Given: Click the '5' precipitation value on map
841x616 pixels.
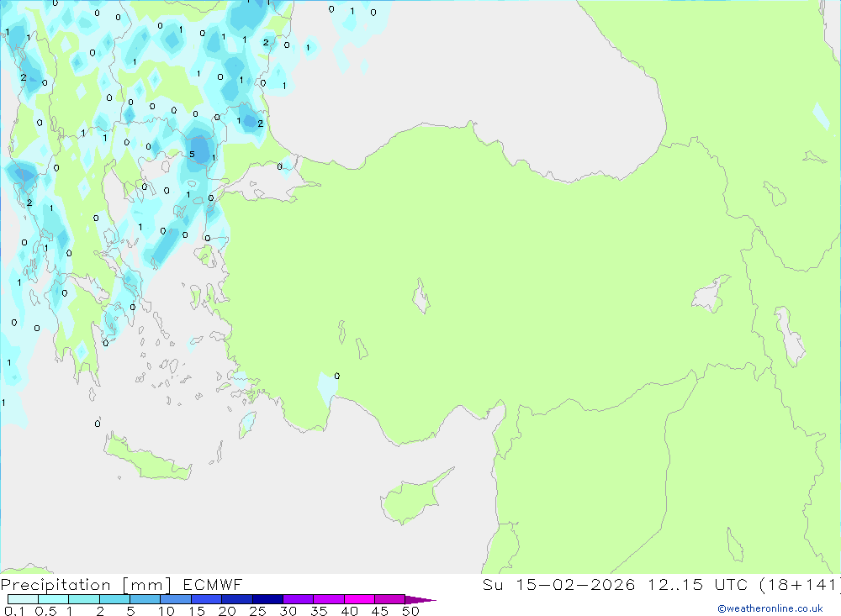Looking at the screenshot, I should (x=192, y=155).
